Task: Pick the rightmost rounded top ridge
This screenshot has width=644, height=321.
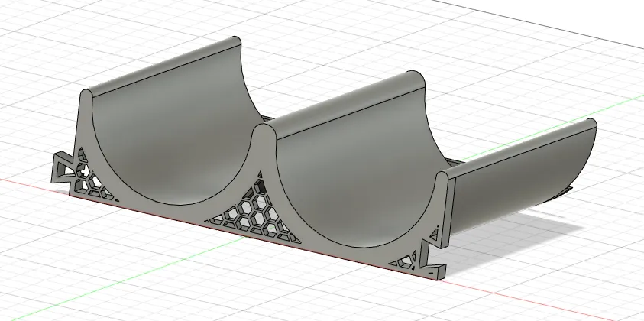Action: pyautogui.click(x=519, y=149)
